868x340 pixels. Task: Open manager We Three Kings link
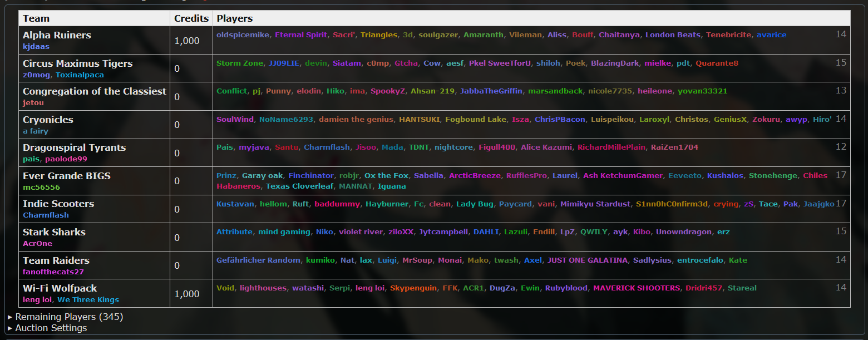tap(88, 300)
